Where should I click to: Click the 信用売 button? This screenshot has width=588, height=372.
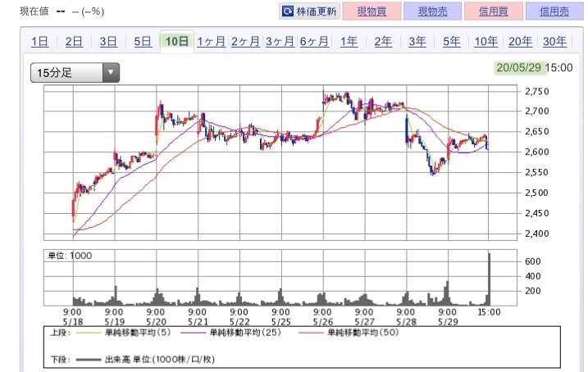coord(554,11)
